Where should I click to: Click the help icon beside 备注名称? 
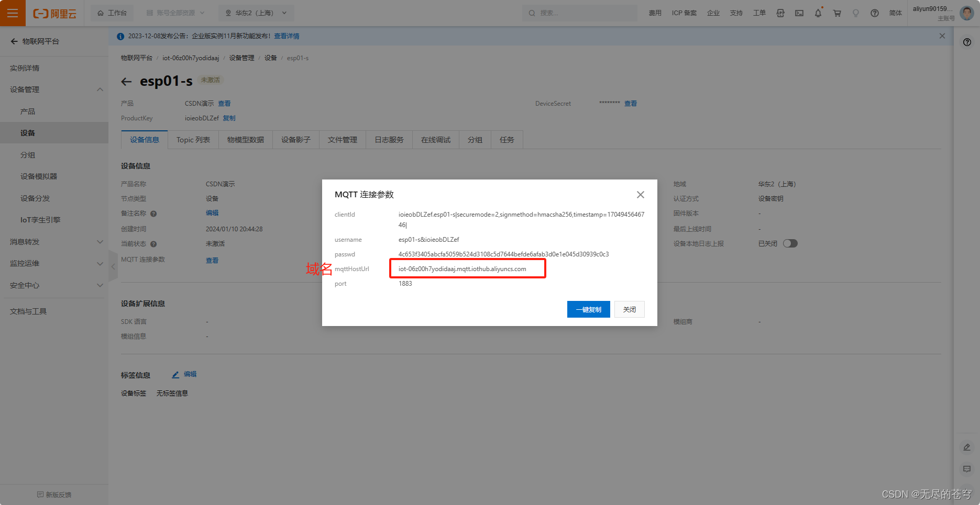[153, 214]
